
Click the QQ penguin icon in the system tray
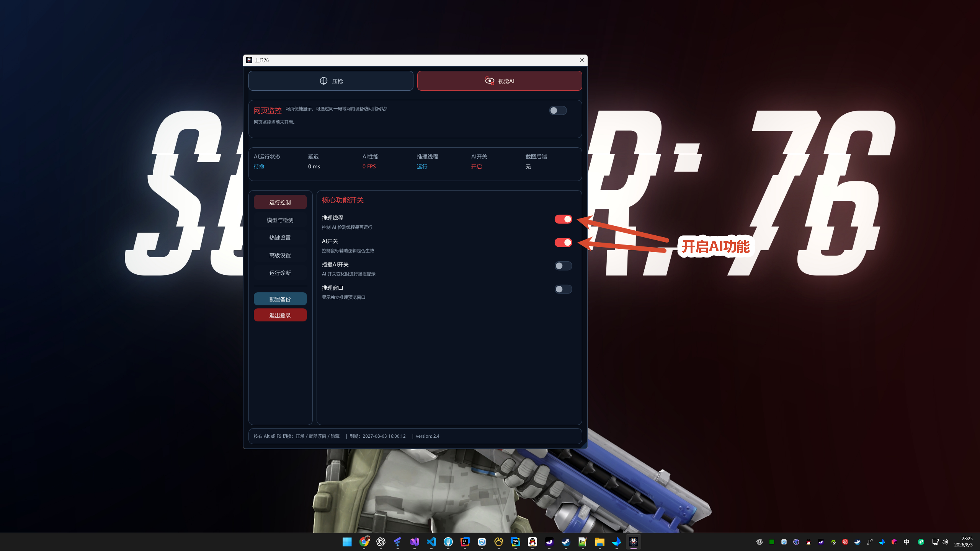click(x=808, y=542)
